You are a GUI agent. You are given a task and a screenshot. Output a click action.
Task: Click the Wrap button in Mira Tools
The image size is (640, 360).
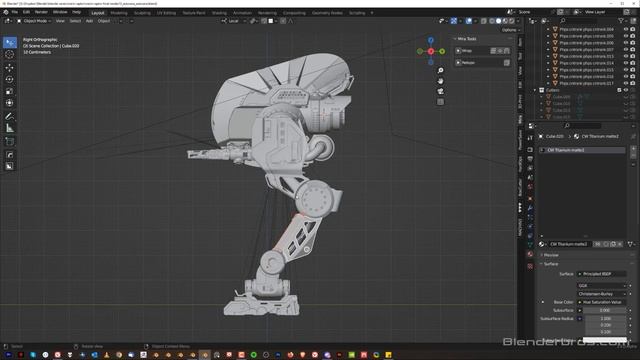click(x=467, y=51)
